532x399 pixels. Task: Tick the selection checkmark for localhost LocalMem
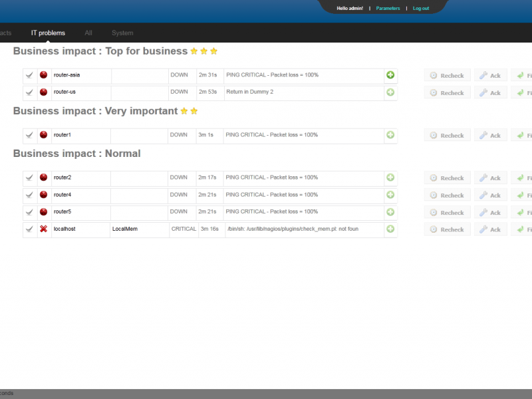pos(29,229)
